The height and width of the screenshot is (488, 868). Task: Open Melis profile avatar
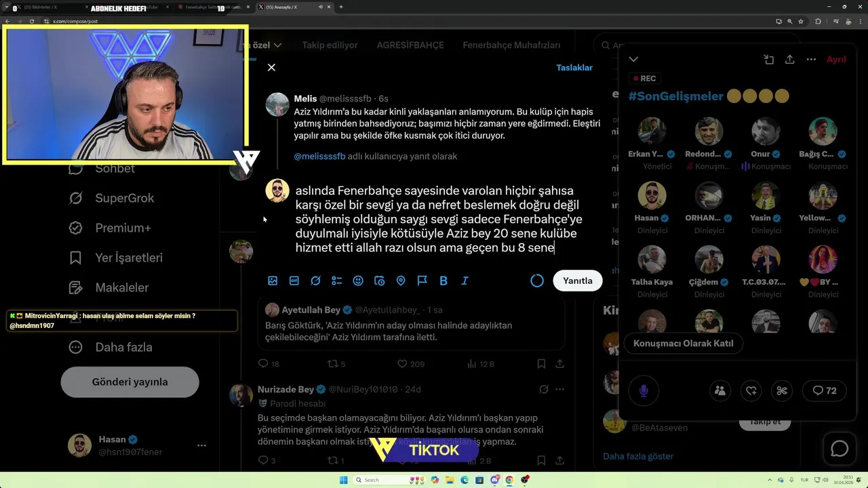tap(277, 104)
